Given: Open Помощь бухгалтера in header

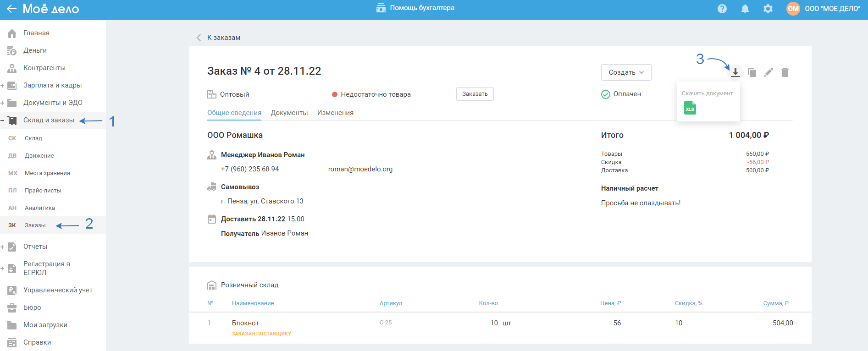Looking at the screenshot, I should coord(415,8).
